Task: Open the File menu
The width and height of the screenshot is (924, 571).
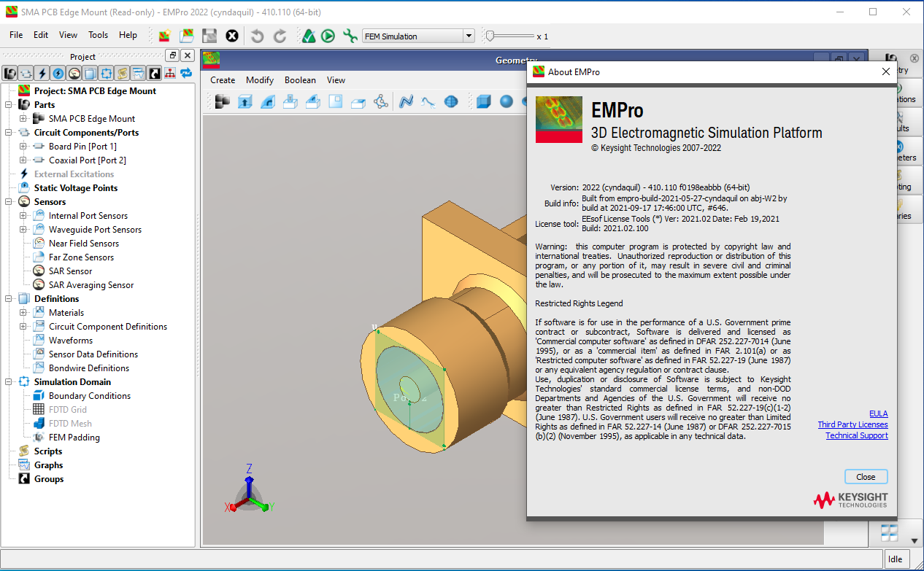Action: tap(16, 35)
